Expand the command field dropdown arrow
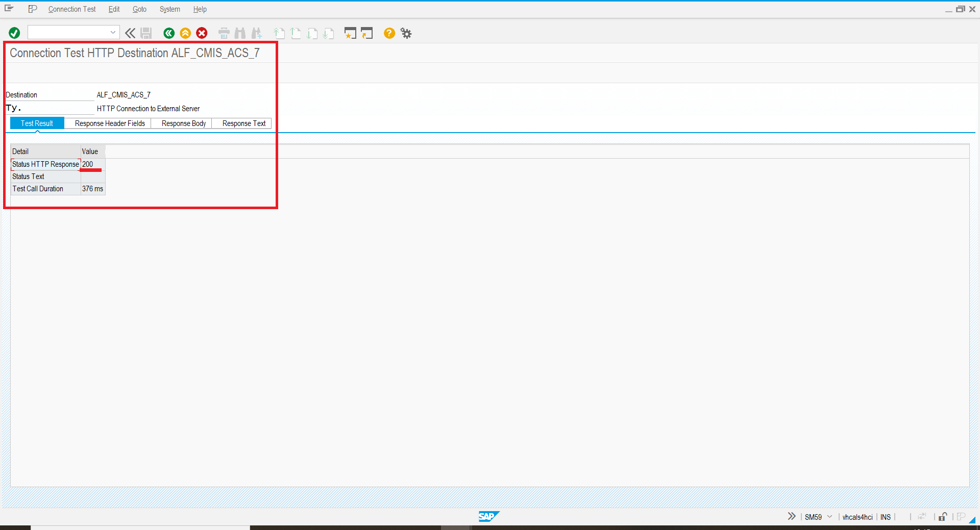Viewport: 980px width, 530px height. pyautogui.click(x=113, y=33)
